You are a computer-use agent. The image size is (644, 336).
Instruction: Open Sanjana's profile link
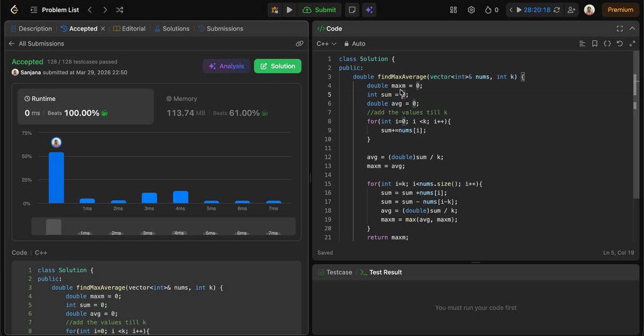pyautogui.click(x=30, y=72)
